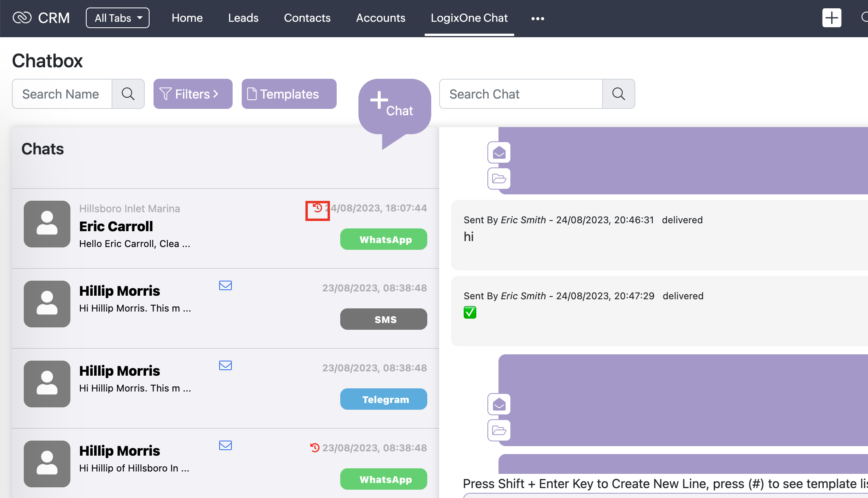Viewport: 868px width, 498px height.
Task: Click 'Hillsboro Inlet Marina' company label
Action: click(x=129, y=209)
